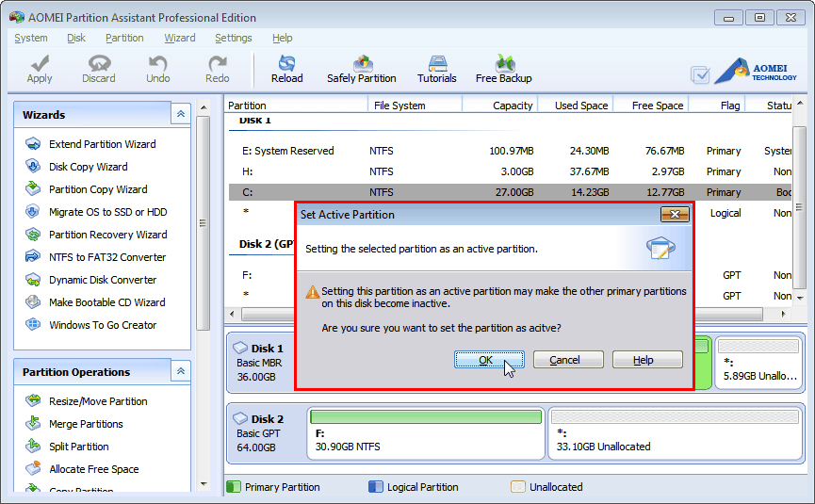
Task: Open the Help menu
Action: pyautogui.click(x=283, y=38)
